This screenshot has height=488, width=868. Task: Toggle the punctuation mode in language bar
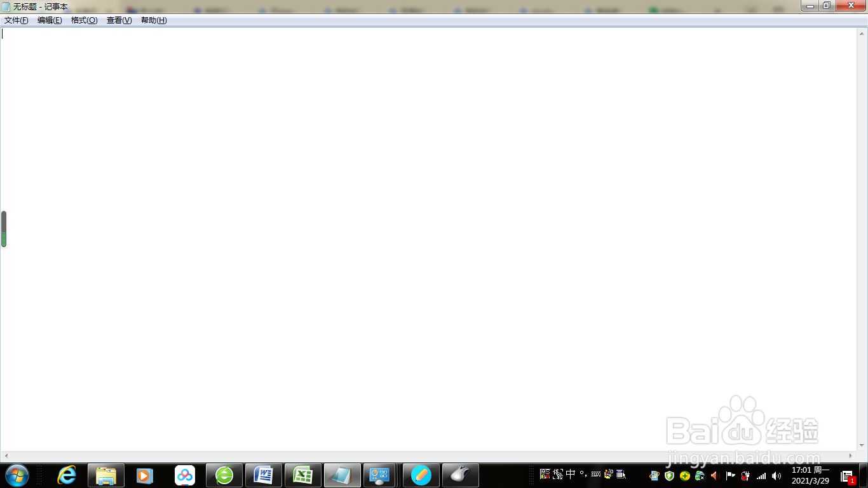pos(583,475)
